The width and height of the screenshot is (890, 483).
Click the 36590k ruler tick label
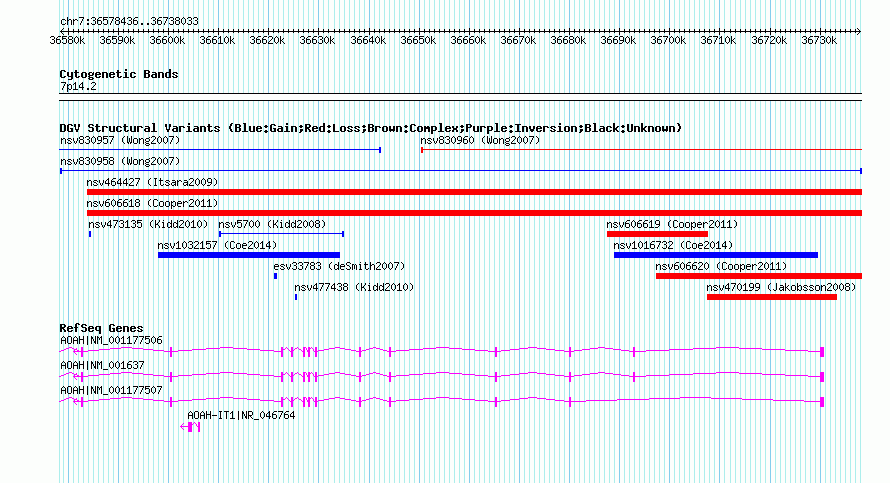pos(117,40)
